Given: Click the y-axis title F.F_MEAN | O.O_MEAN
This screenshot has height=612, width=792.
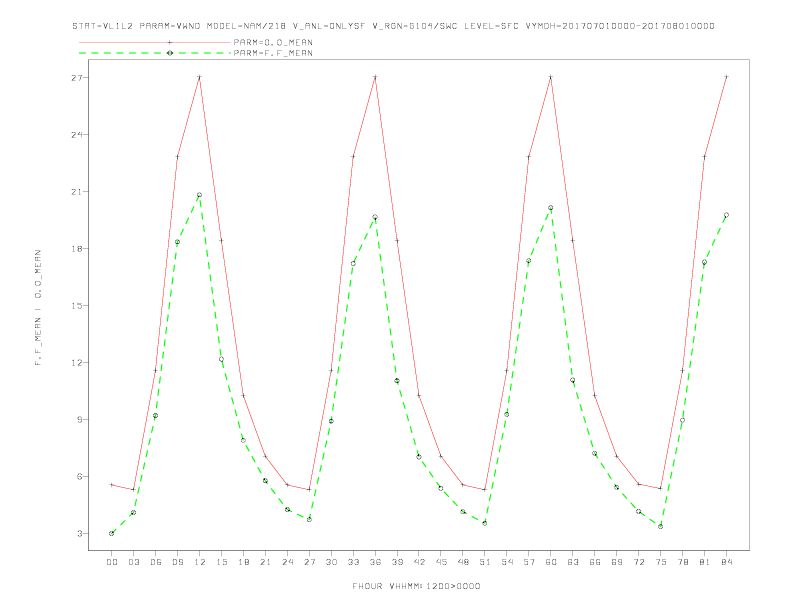Looking at the screenshot, I should point(38,308).
